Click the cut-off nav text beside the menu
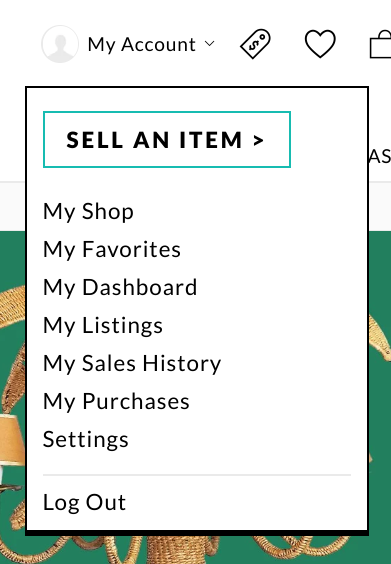This screenshot has height=564, width=391. 380,156
